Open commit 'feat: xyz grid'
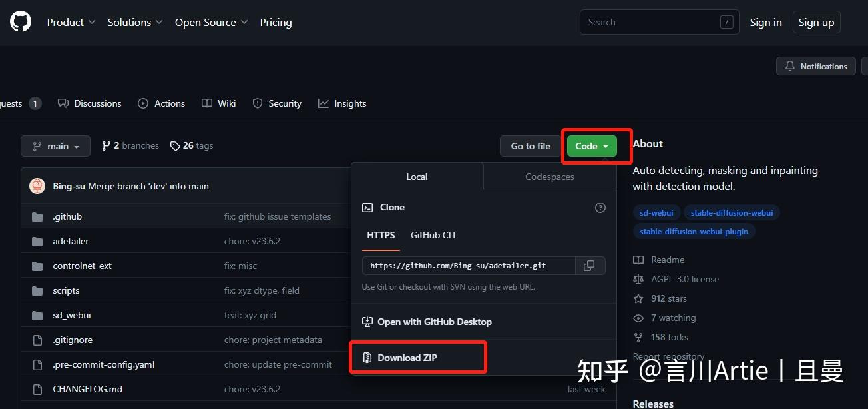 pos(250,315)
